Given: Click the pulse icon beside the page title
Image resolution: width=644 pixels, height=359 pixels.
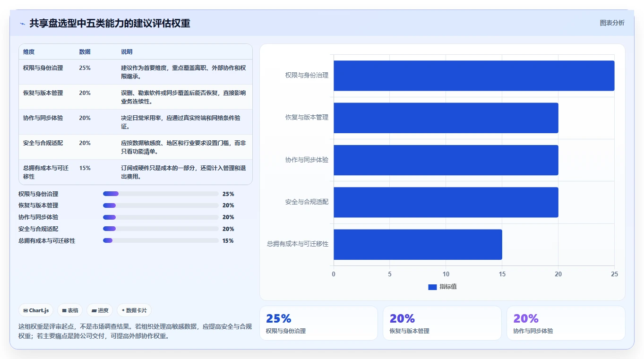Looking at the screenshot, I should [x=22, y=23].
